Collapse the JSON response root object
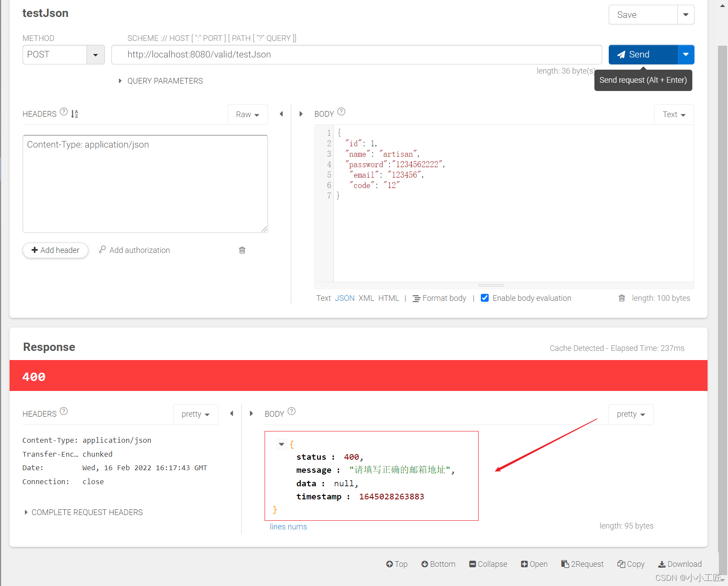Image resolution: width=728 pixels, height=586 pixels. coord(282,445)
